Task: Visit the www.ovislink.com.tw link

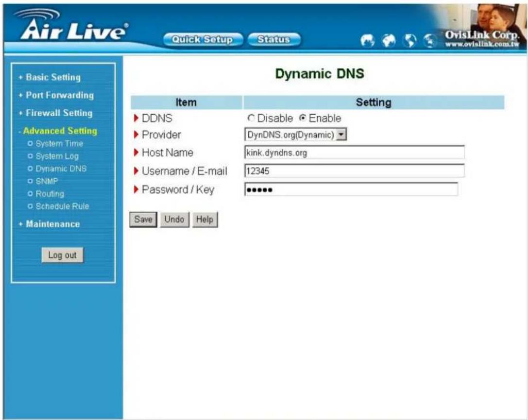Action: click(x=482, y=44)
